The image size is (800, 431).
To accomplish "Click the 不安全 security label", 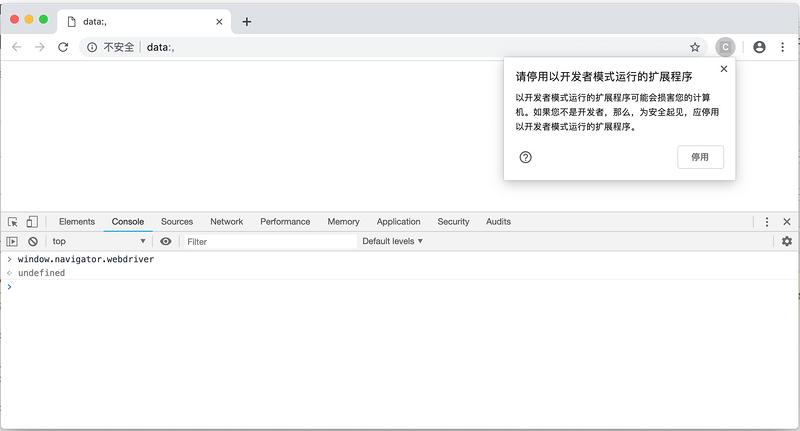I will click(x=119, y=47).
